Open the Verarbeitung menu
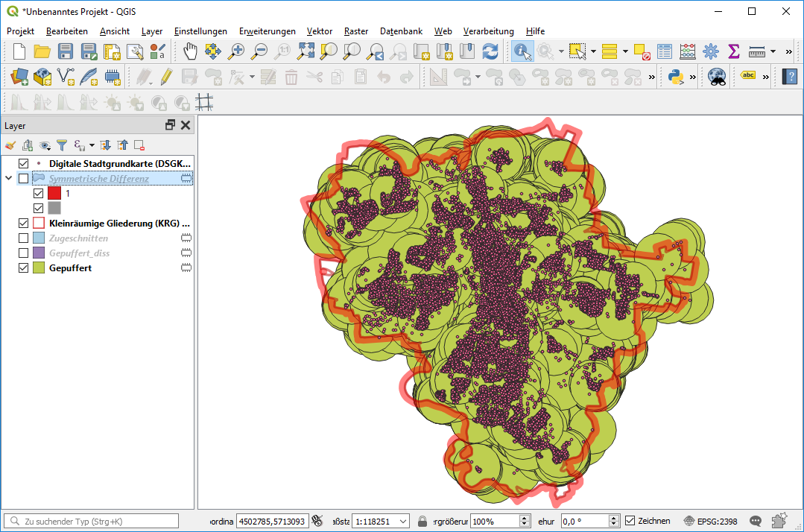Screen dimensions: 804x532 point(488,31)
